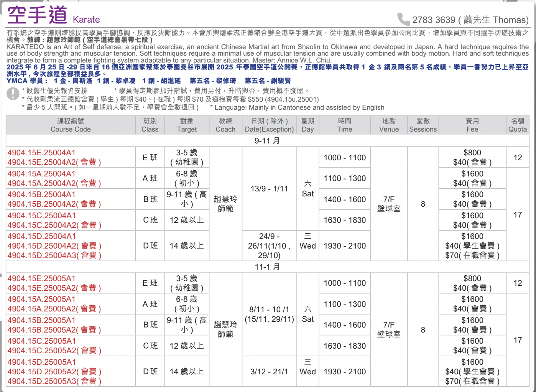Open course code 4904.15E.25005A1
This screenshot has width=536, height=392.
tap(41, 278)
